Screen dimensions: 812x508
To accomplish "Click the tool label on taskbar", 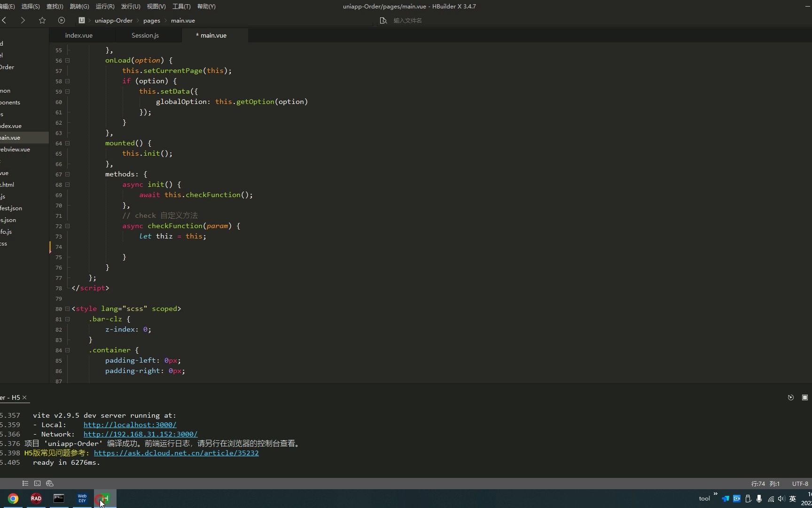I will (704, 499).
